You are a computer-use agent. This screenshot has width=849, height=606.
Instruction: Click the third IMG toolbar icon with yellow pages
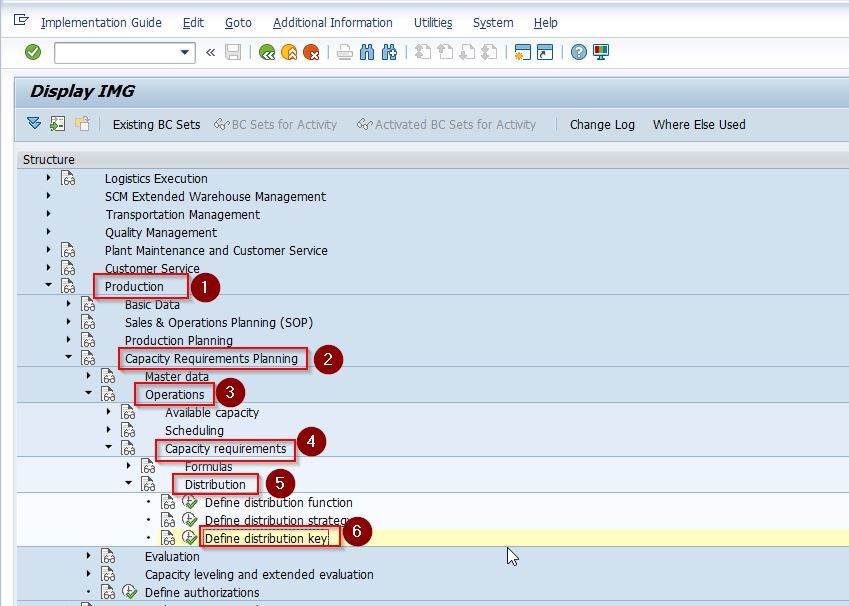pos(82,123)
